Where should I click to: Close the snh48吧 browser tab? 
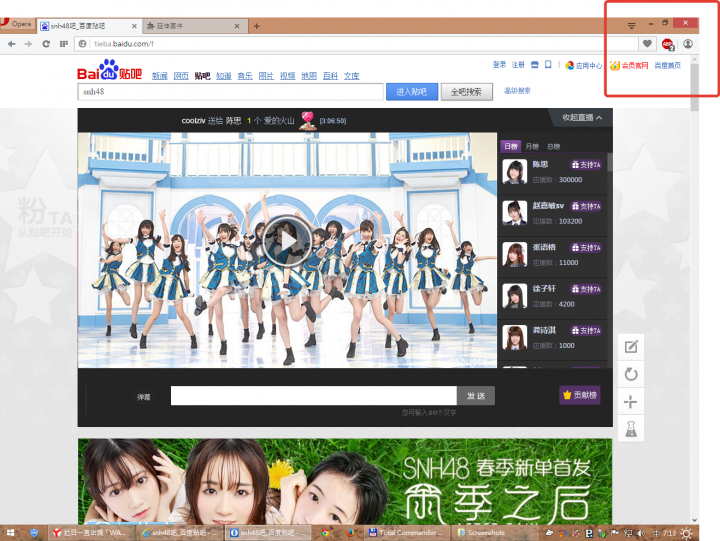[x=134, y=26]
